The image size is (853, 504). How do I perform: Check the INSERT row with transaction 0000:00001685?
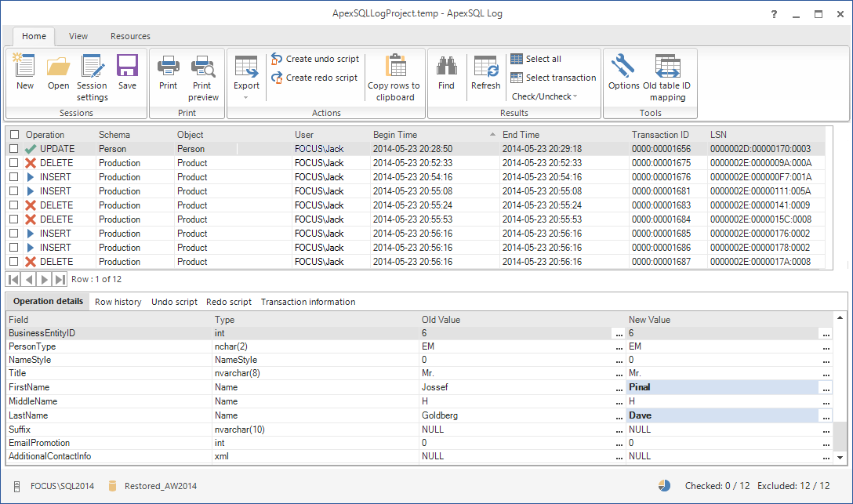[x=14, y=234]
